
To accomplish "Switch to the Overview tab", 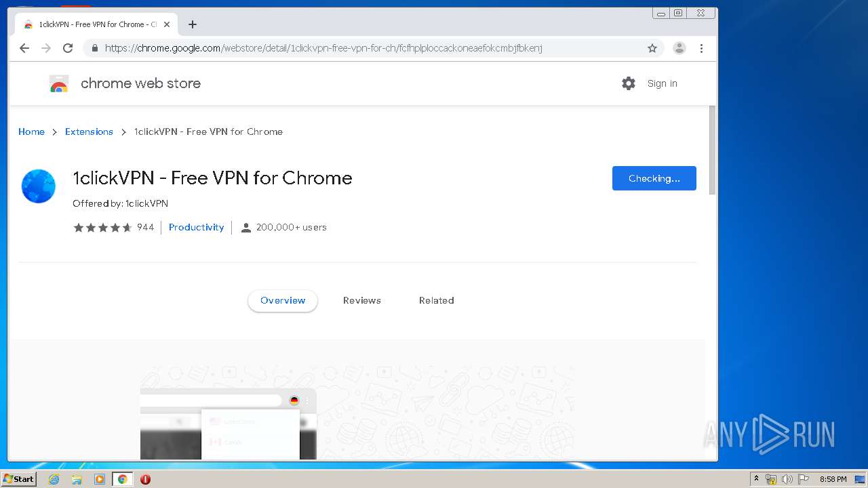I will pos(283,300).
